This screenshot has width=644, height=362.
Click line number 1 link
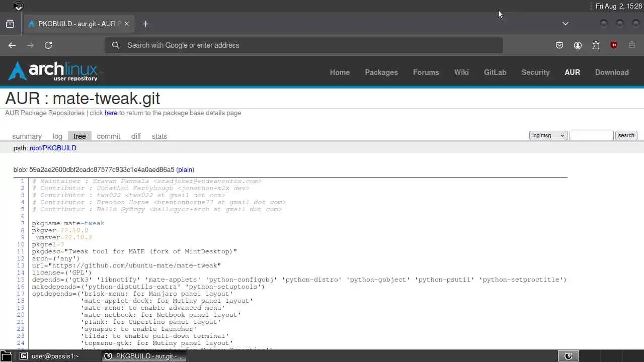(23, 181)
